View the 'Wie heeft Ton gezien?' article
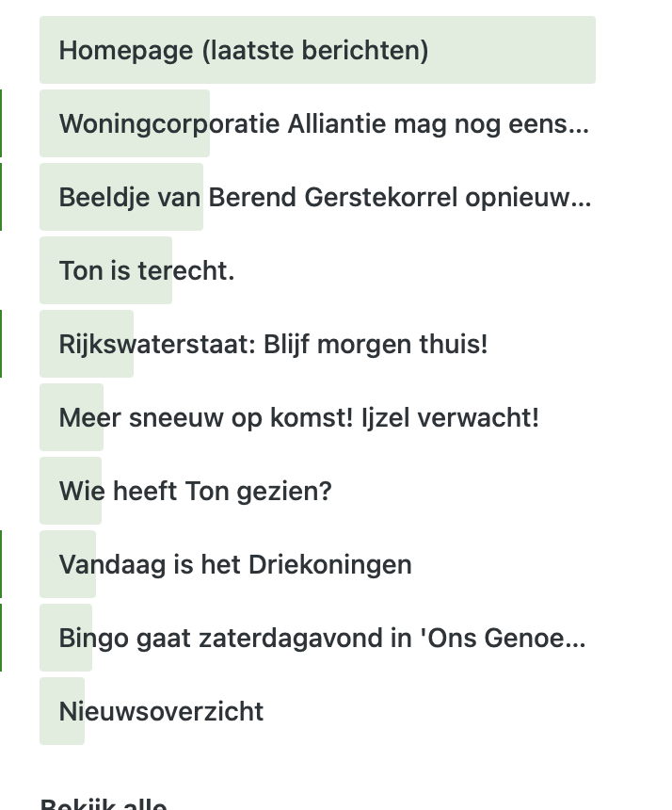672x810 pixels. click(195, 491)
